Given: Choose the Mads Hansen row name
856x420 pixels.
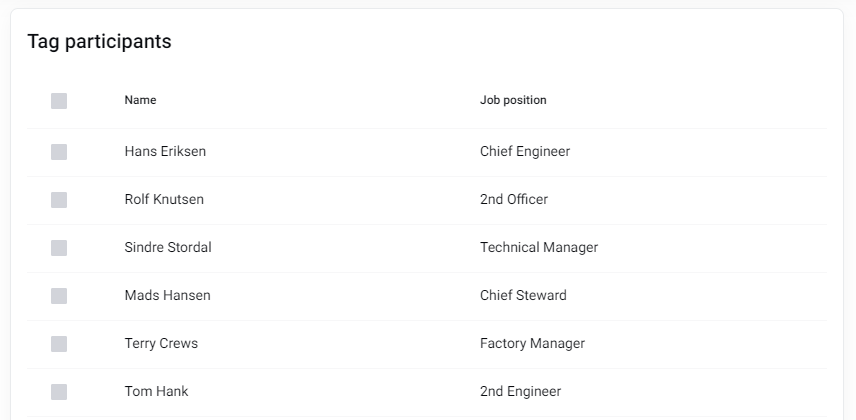Looking at the screenshot, I should (167, 296).
